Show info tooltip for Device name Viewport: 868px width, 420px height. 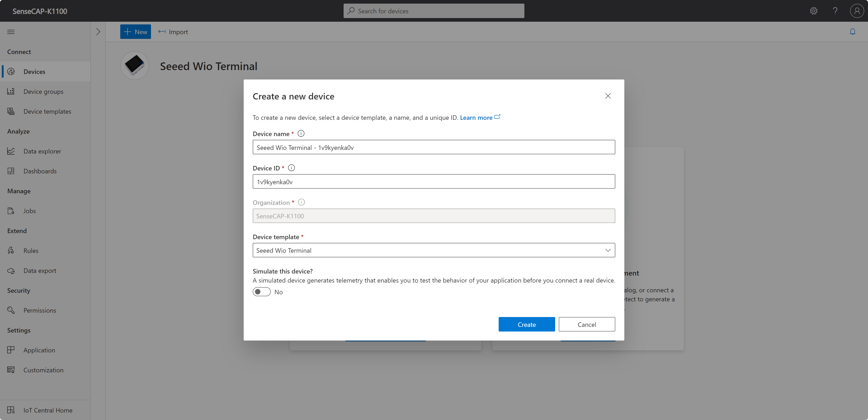[x=301, y=134]
